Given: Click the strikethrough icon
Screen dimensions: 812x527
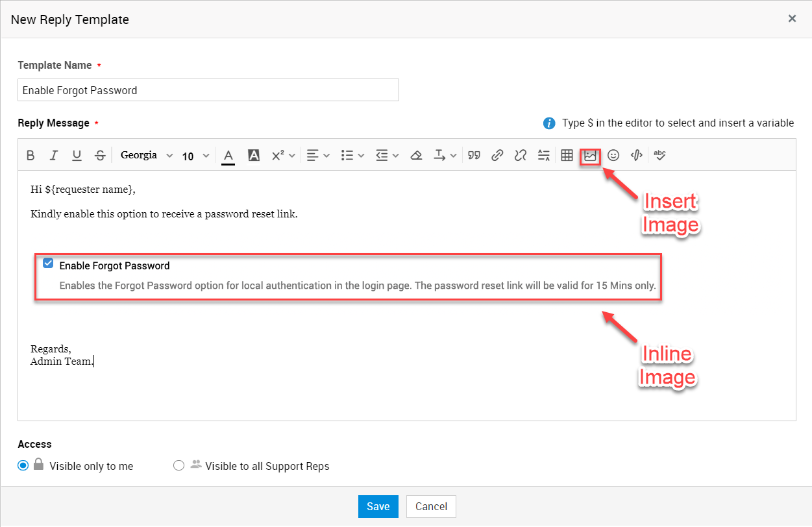Looking at the screenshot, I should point(100,156).
